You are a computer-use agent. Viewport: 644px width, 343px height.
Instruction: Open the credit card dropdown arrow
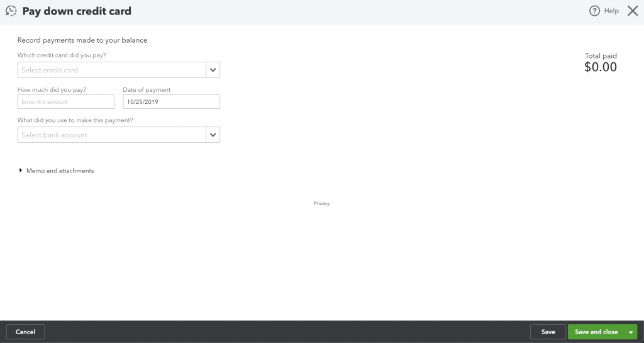[x=213, y=70]
